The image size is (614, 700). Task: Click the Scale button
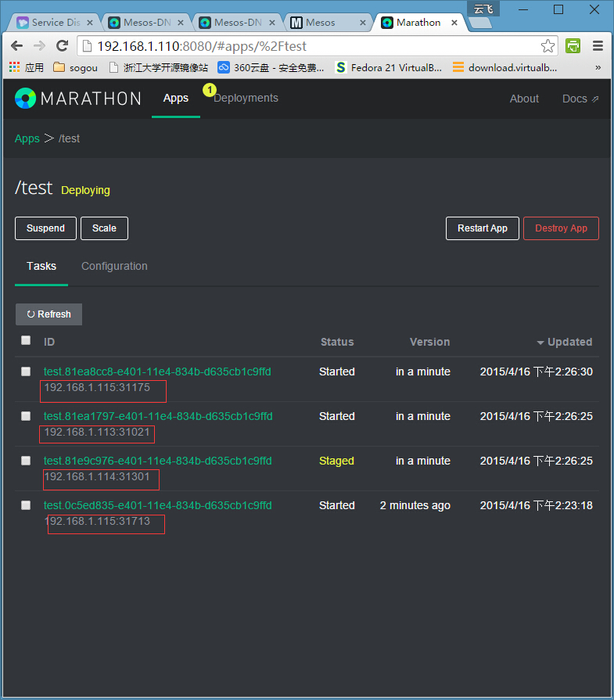104,228
